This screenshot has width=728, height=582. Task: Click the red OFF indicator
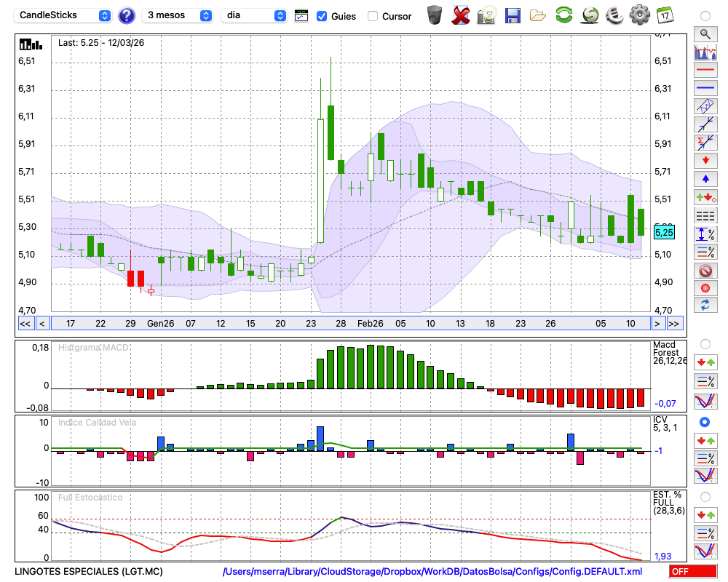(x=692, y=572)
